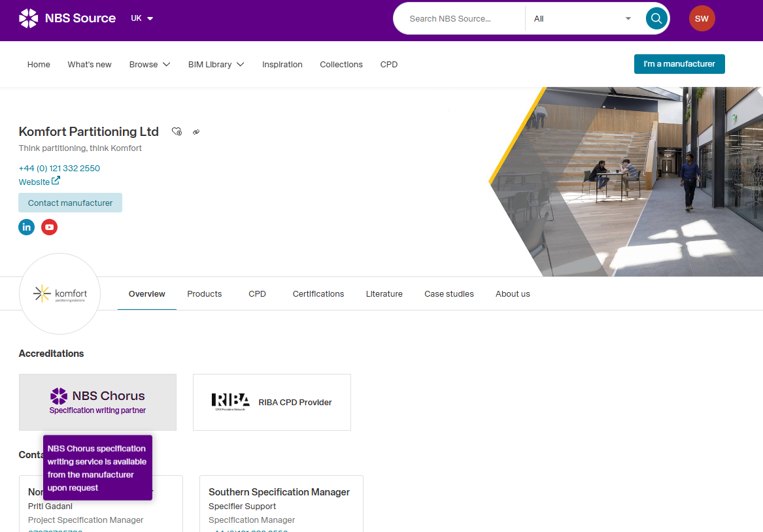The height and width of the screenshot is (532, 763).
Task: Click I'm a manufacturer button
Action: click(x=679, y=64)
